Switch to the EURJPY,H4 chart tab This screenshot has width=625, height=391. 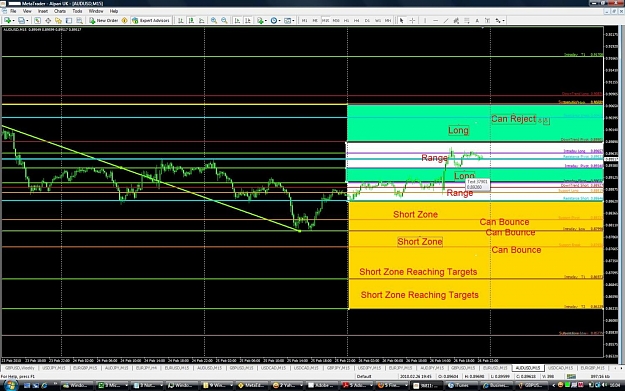pyautogui.click(x=146, y=368)
